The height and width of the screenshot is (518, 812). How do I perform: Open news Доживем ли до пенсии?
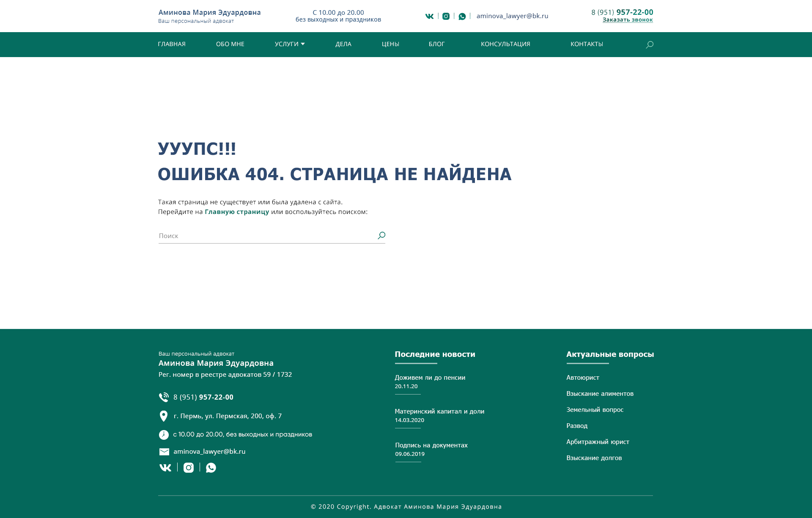[x=430, y=378]
